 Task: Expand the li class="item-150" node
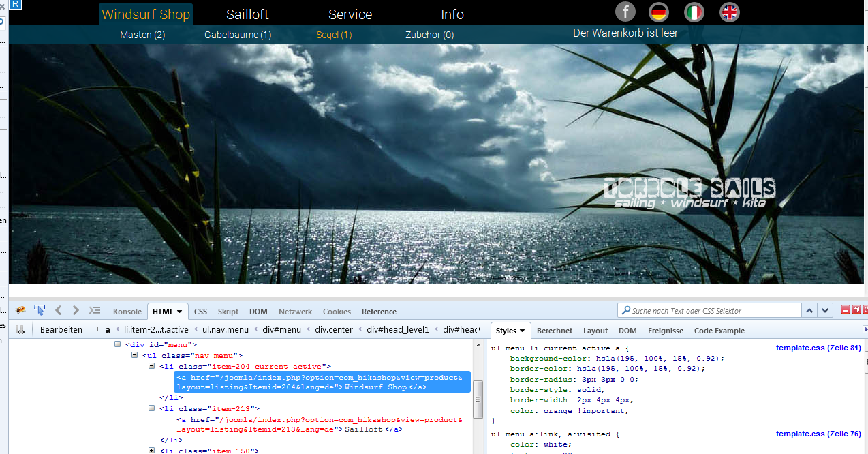coord(152,450)
